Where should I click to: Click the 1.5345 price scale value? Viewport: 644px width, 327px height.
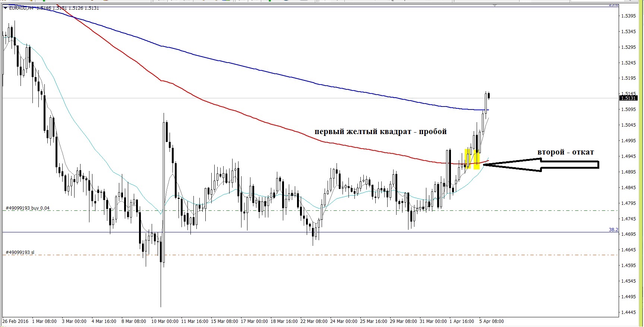(x=628, y=32)
